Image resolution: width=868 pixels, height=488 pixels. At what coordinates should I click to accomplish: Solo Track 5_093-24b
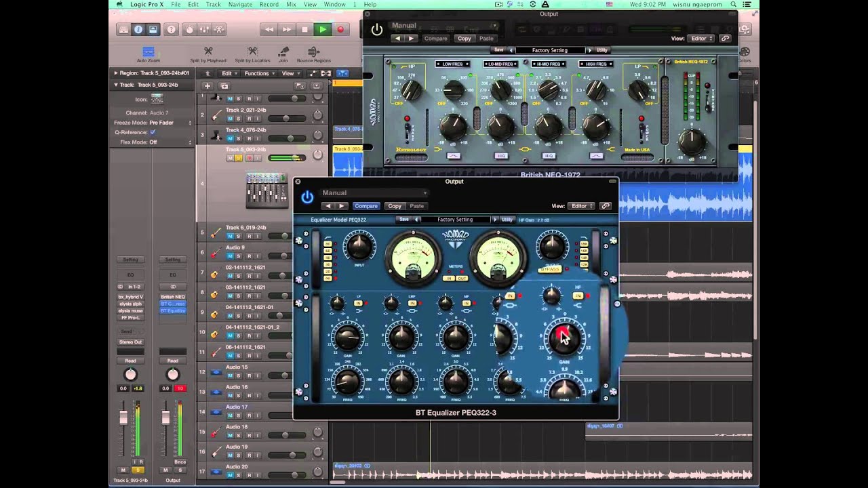[x=239, y=158]
